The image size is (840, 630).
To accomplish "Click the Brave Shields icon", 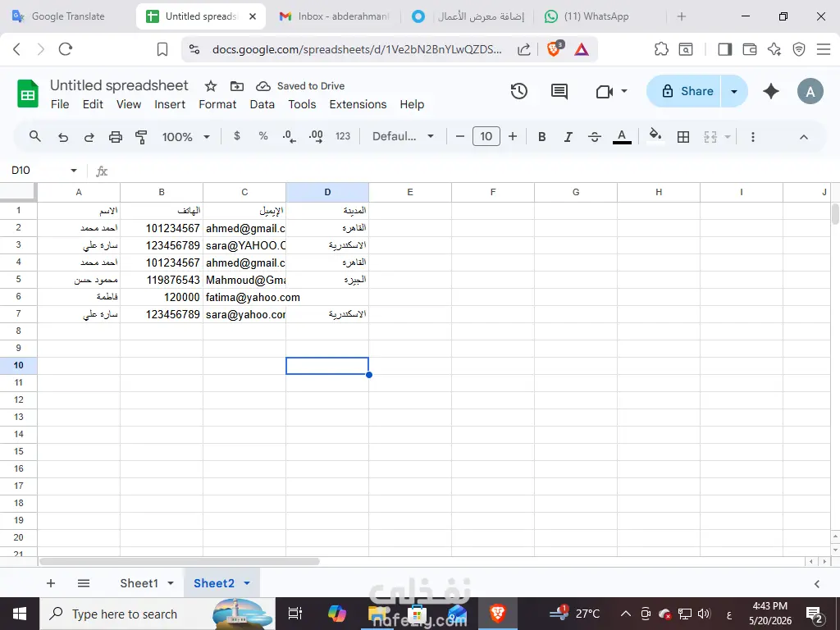I will point(554,49).
